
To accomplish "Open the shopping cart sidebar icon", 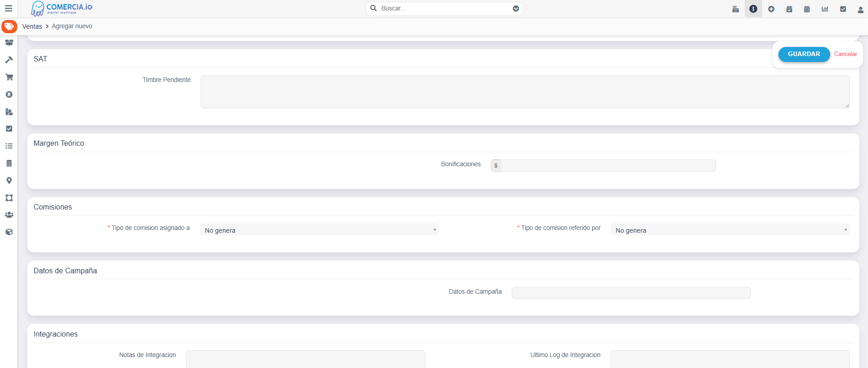I will pyautogui.click(x=9, y=77).
